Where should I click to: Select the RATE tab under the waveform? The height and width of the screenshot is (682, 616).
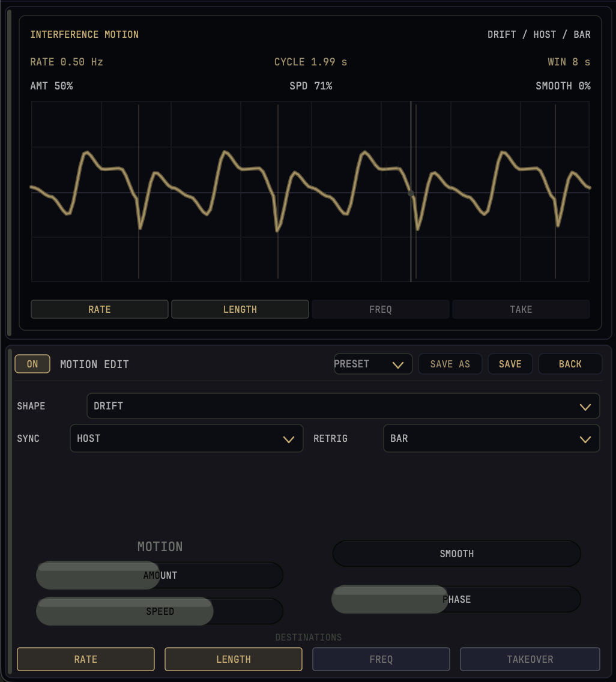99,309
